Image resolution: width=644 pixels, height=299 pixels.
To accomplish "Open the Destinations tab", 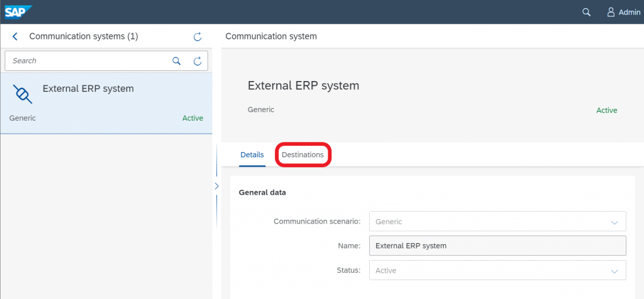I will coord(303,155).
